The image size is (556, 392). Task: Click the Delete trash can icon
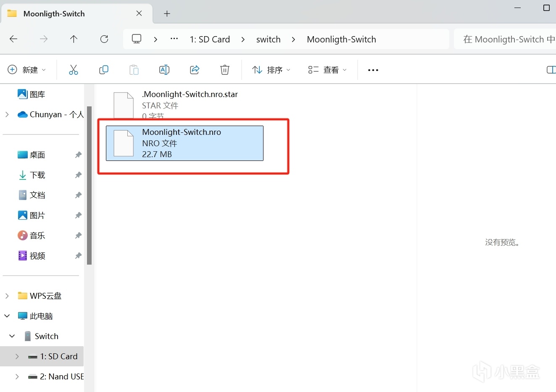[x=225, y=70]
